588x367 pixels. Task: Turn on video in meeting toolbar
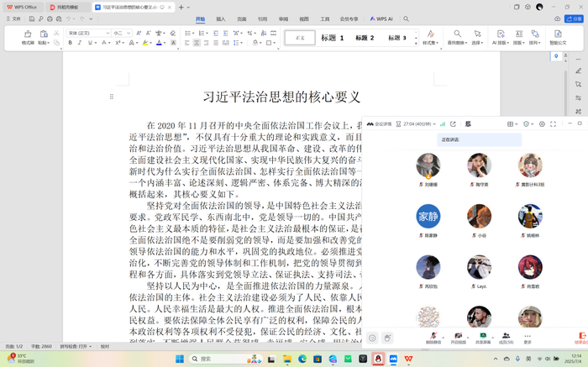458,337
